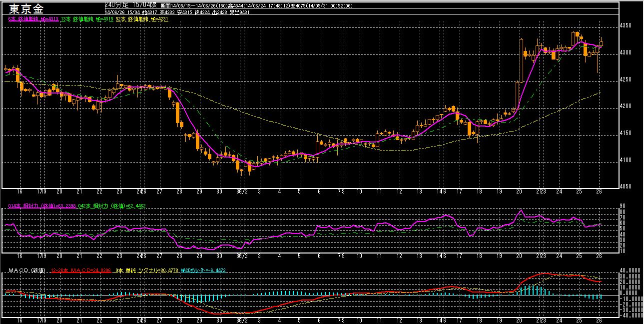Click the 50 level on the RSI axis
The image size is (644, 324).
tap(623, 228)
